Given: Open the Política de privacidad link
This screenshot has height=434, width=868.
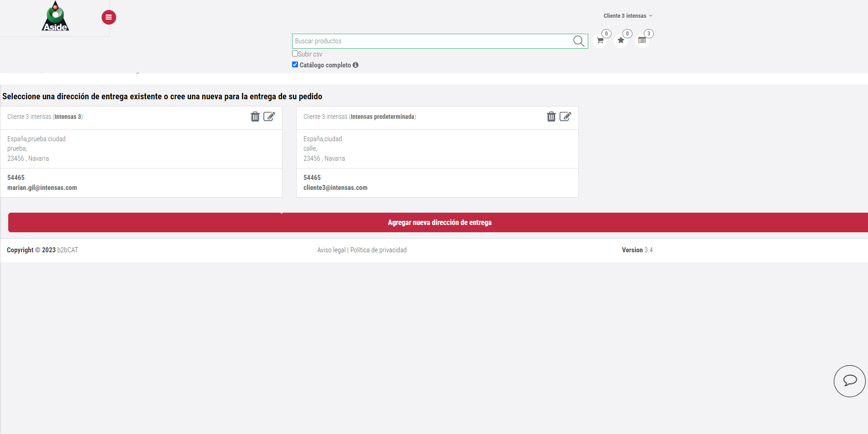Looking at the screenshot, I should [378, 250].
